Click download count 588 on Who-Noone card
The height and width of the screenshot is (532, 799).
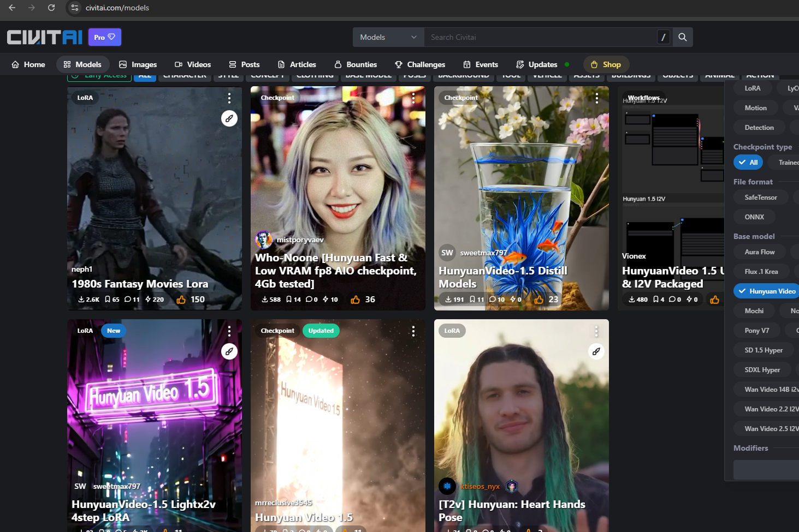pyautogui.click(x=271, y=300)
